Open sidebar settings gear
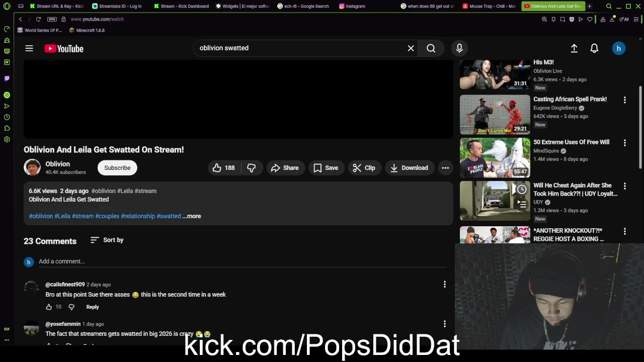 [x=7, y=139]
